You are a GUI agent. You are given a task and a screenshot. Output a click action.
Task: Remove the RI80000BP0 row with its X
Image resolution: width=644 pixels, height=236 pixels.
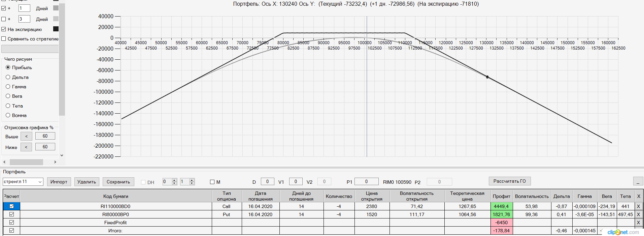tap(638, 214)
